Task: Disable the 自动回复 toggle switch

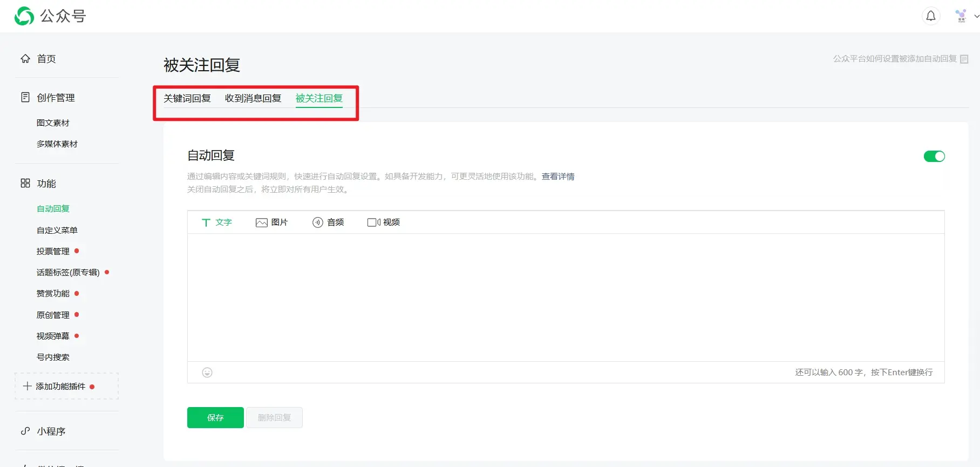Action: coord(934,157)
